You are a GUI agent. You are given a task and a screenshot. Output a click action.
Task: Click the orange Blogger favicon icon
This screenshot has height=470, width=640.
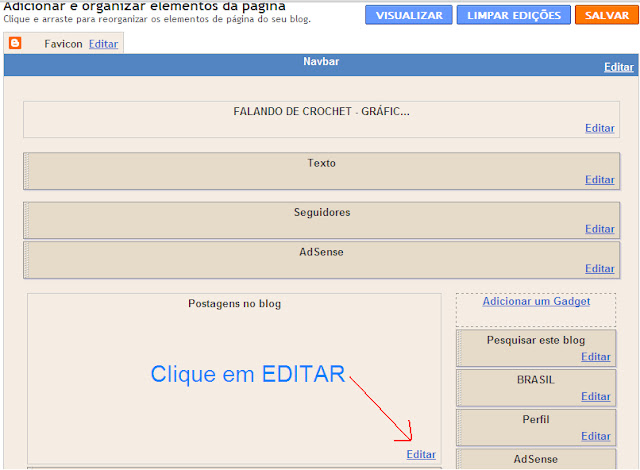15,43
